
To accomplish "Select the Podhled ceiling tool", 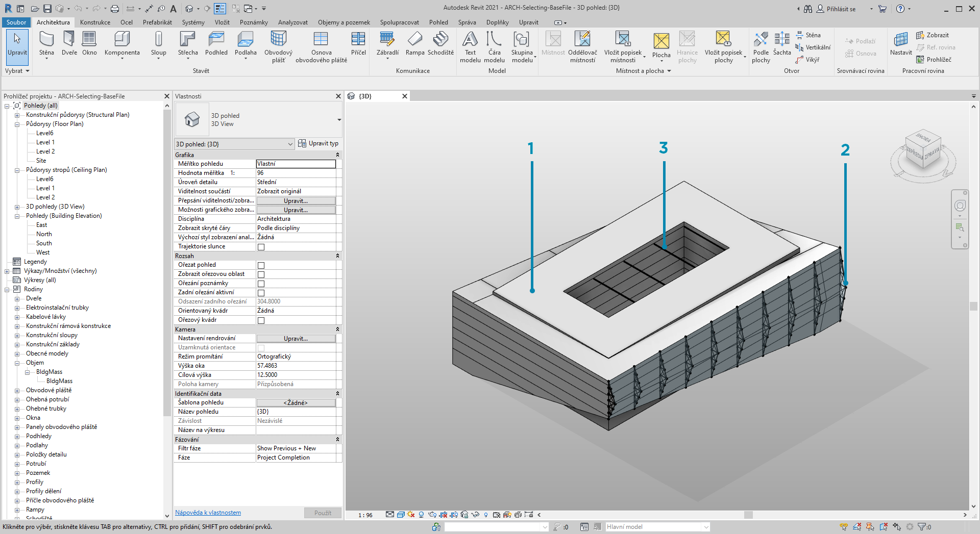I will [216, 44].
